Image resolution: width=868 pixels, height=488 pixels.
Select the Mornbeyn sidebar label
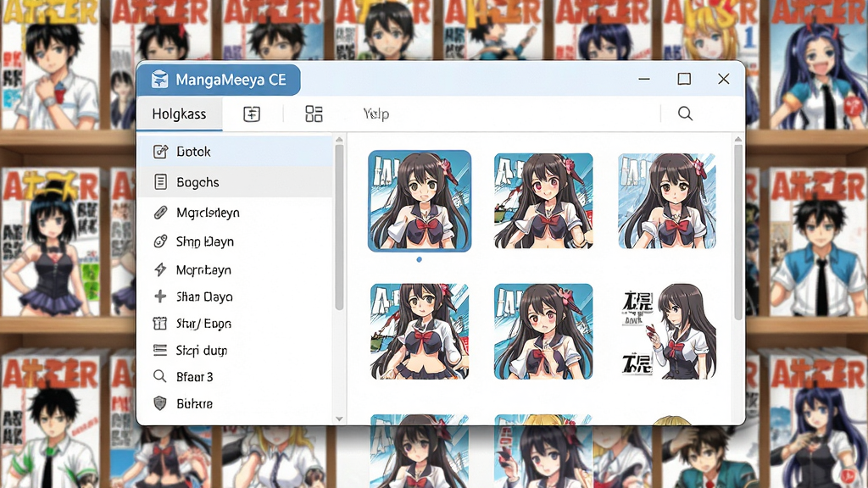coord(203,270)
